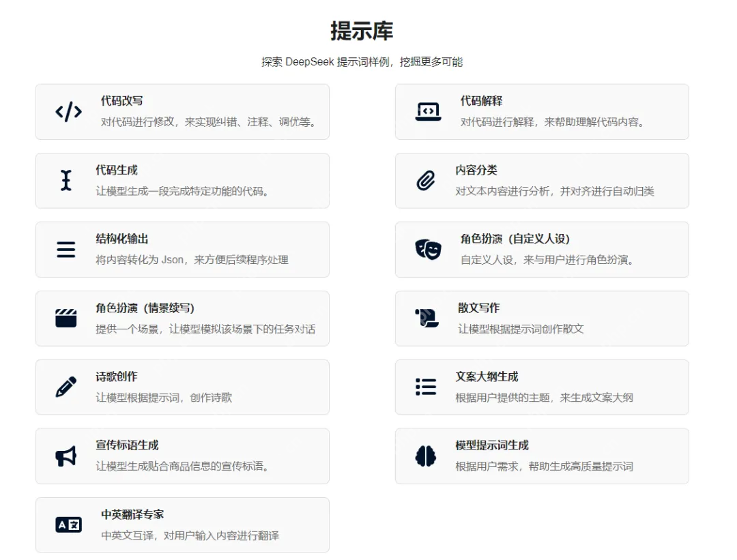Click the scroll icon for 散文写作
Image resolution: width=737 pixels, height=560 pixels.
pyautogui.click(x=427, y=319)
